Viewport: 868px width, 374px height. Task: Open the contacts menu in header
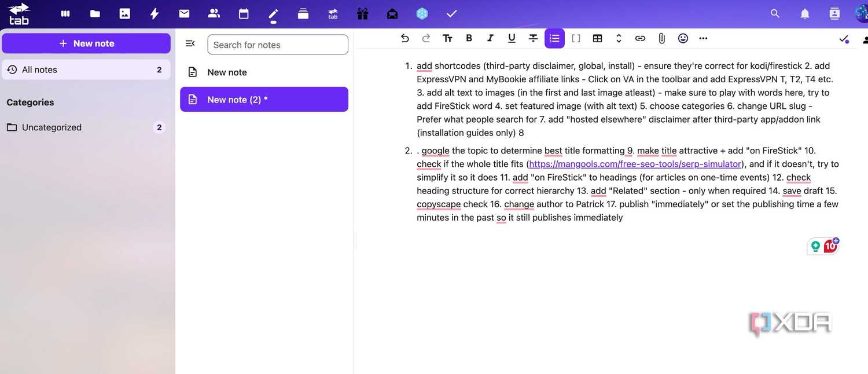tap(834, 13)
